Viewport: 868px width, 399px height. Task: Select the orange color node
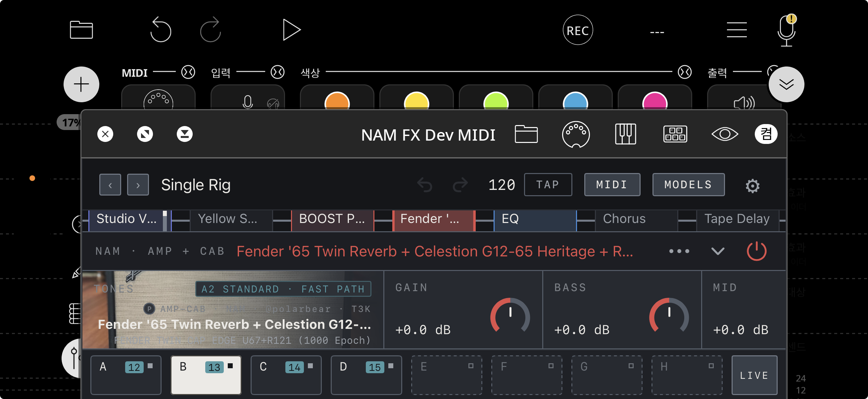[337, 100]
